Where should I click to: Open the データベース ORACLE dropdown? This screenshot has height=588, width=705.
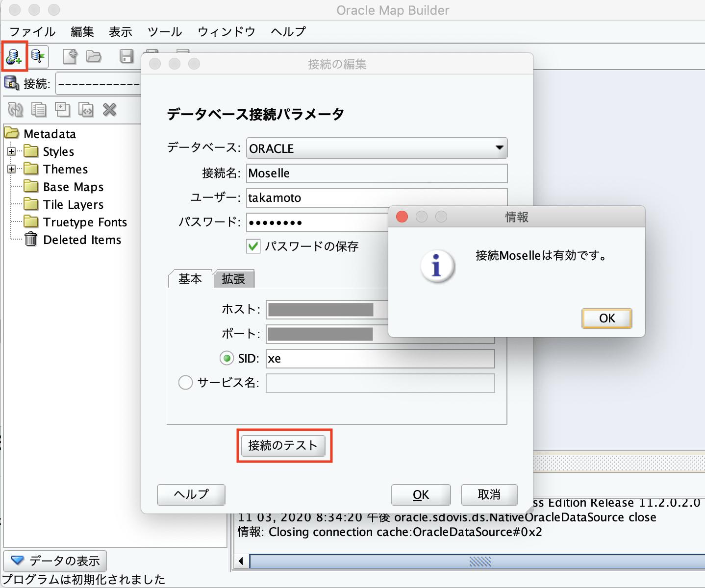click(x=377, y=148)
